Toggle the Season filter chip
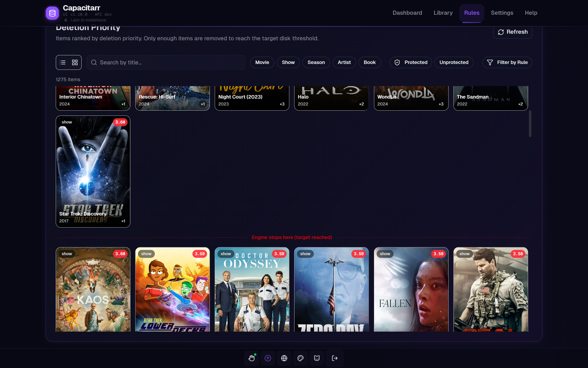Screen dimensions: 588x368 pyautogui.click(x=316, y=63)
